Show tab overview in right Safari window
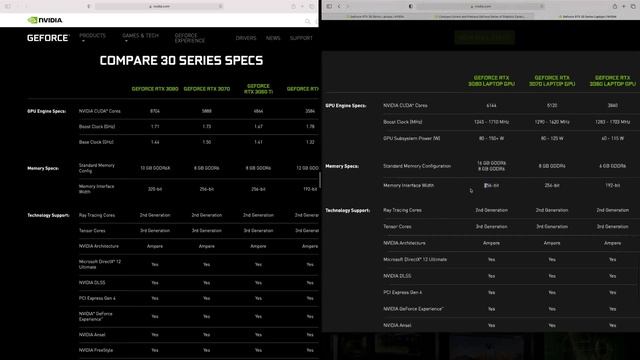 click(633, 6)
